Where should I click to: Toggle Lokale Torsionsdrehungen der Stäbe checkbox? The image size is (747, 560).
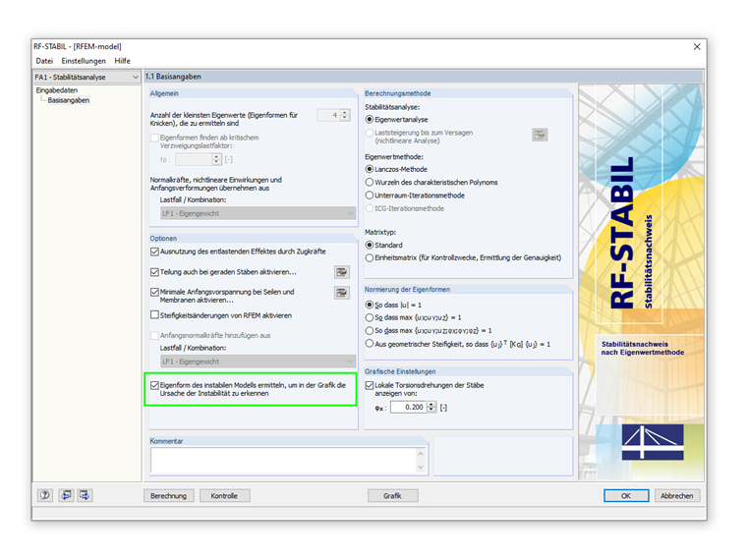370,385
